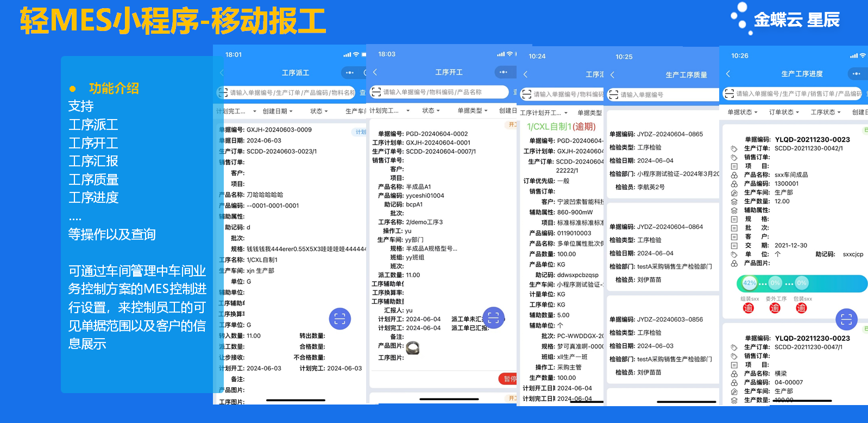The height and width of the screenshot is (423, 868).
Task: Tap tag icon beside 生产订单 SCDD-20211230-0042/1
Action: click(x=734, y=148)
